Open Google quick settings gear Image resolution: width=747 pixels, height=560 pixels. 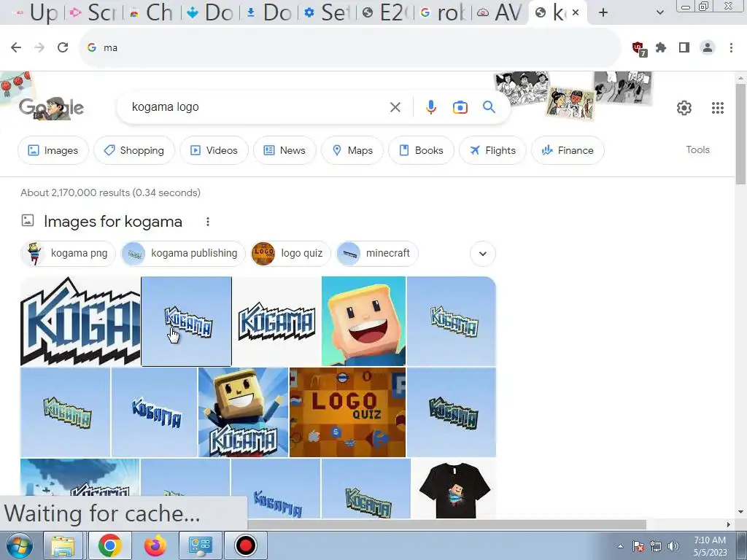(x=684, y=108)
